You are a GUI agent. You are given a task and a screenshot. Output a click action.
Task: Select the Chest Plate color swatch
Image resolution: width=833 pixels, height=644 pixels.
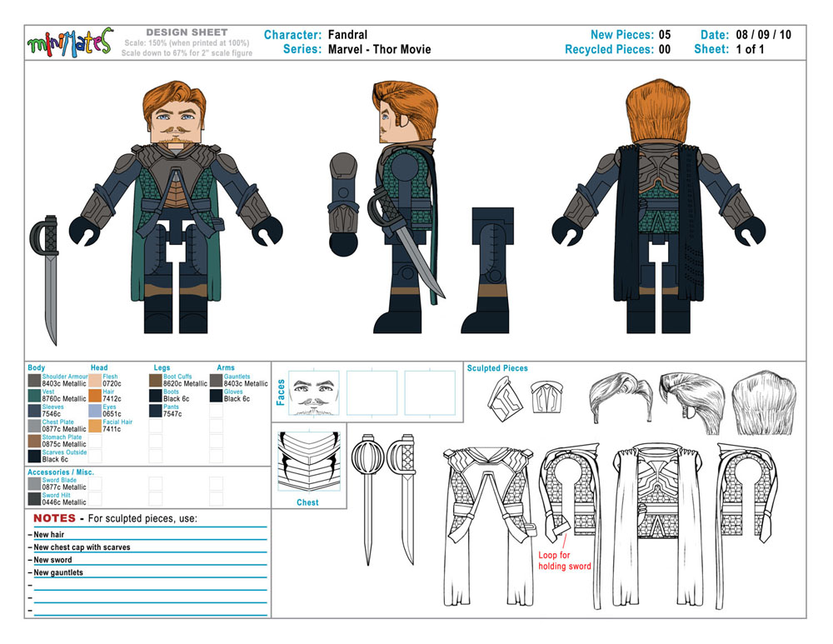click(34, 426)
